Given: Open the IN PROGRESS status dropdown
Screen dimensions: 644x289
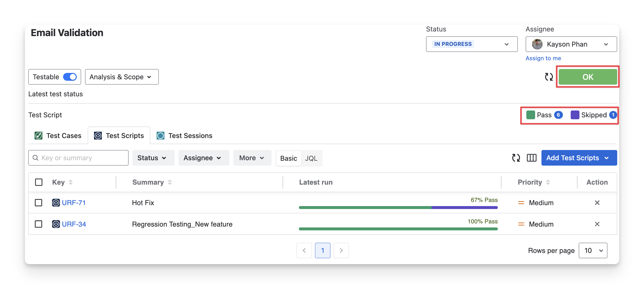Looking at the screenshot, I should coord(472,44).
